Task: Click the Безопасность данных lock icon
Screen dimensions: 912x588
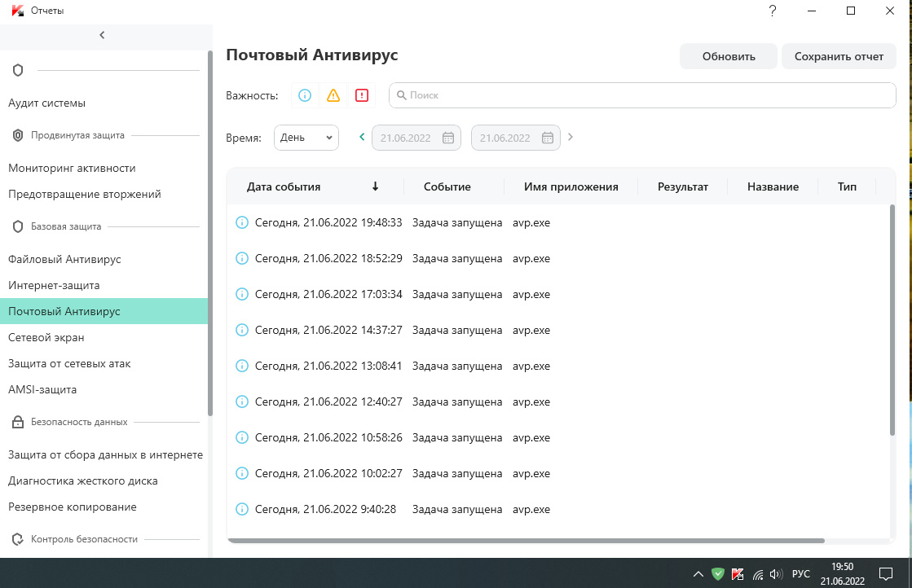Action: (x=18, y=422)
